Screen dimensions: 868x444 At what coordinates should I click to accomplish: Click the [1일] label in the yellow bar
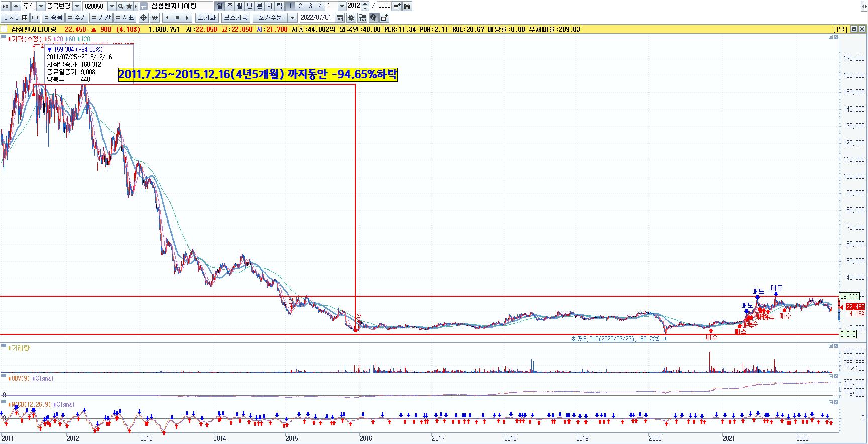tap(840, 29)
